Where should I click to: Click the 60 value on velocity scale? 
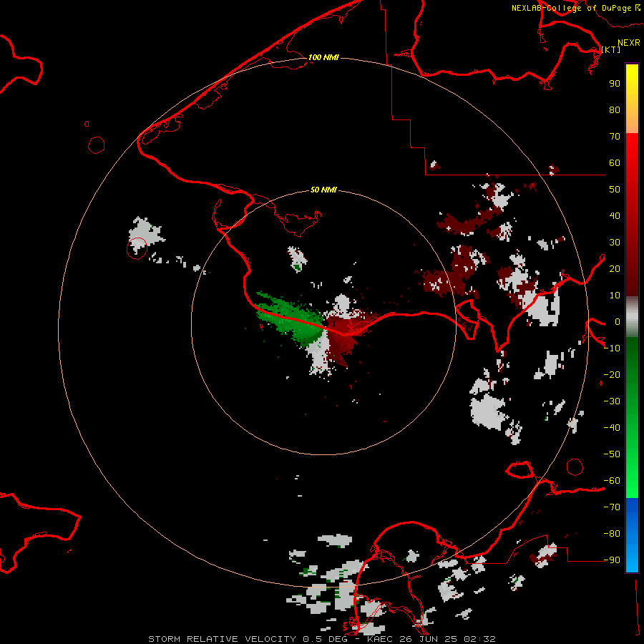[615, 162]
